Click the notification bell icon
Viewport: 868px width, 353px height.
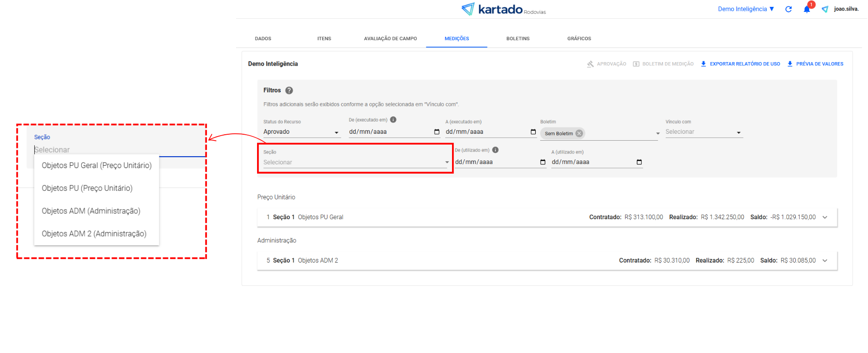click(807, 10)
